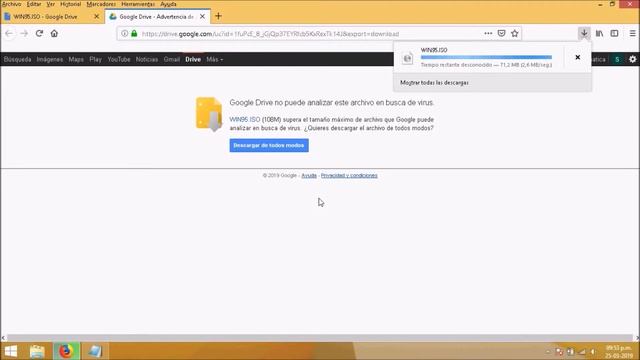Open a new tab with plus button

click(218, 16)
